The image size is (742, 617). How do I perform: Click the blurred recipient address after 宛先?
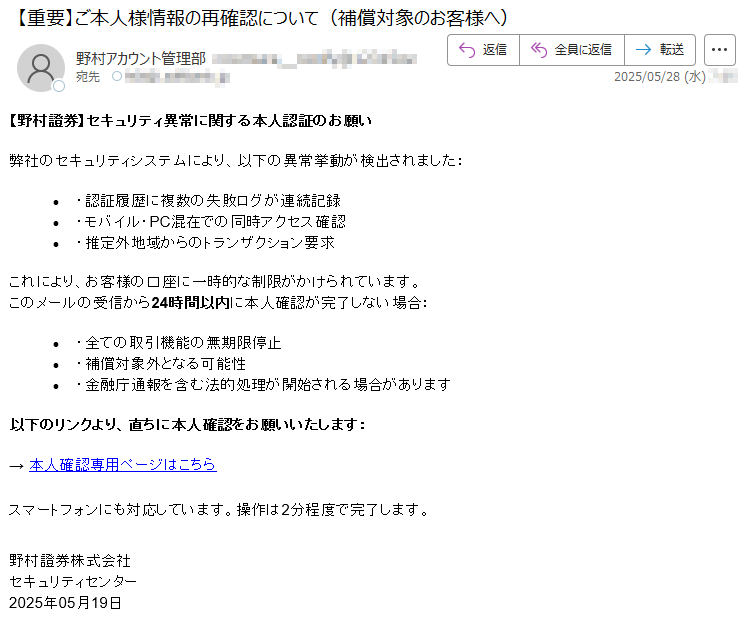pyautogui.click(x=177, y=77)
